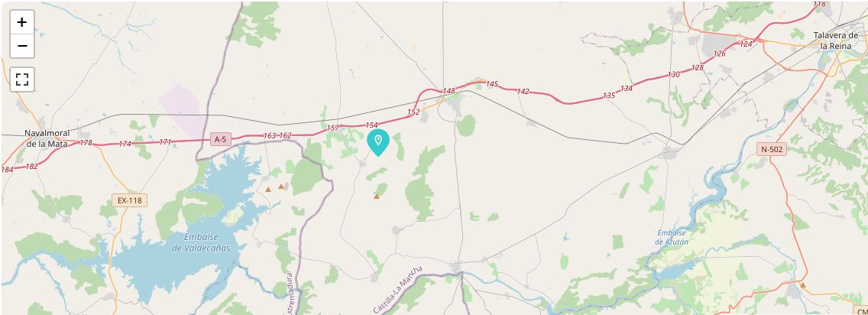Click Talavera de la Reina label

[x=835, y=41]
